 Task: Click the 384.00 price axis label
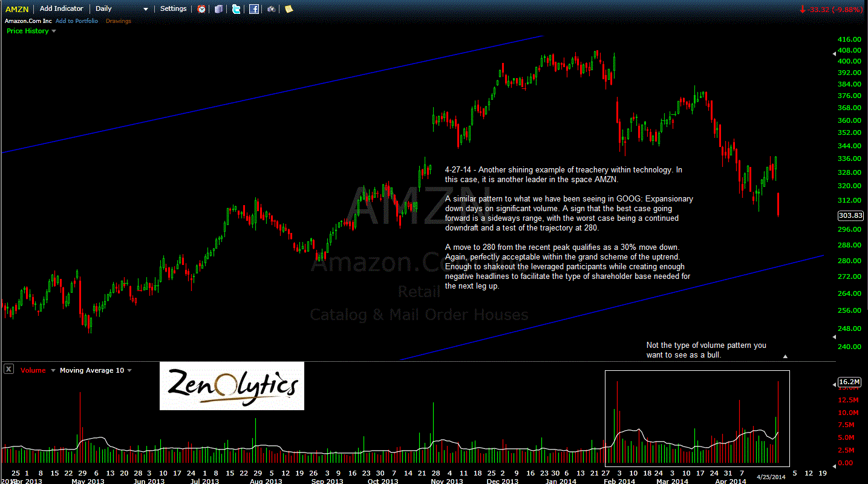(850, 84)
